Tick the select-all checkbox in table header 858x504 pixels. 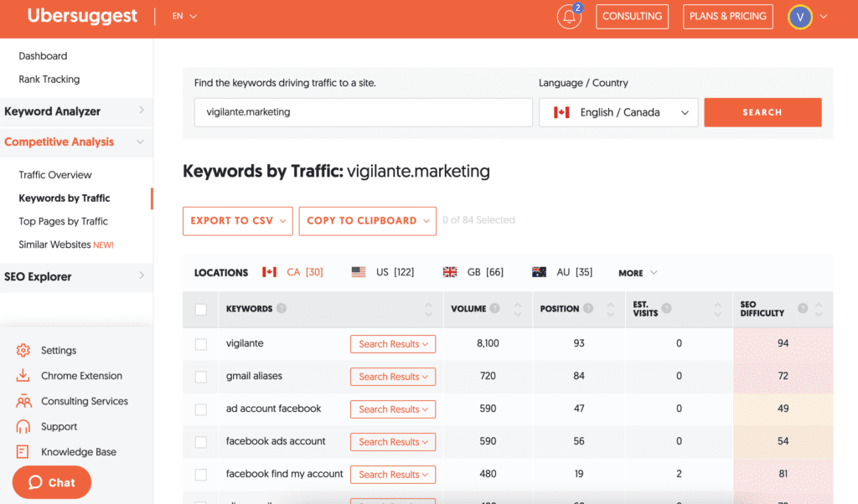tap(201, 310)
